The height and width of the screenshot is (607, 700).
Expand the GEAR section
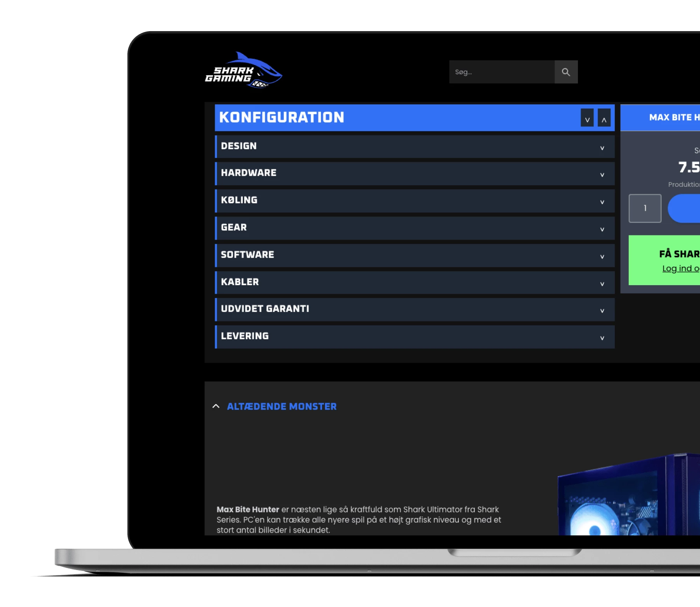(415, 228)
